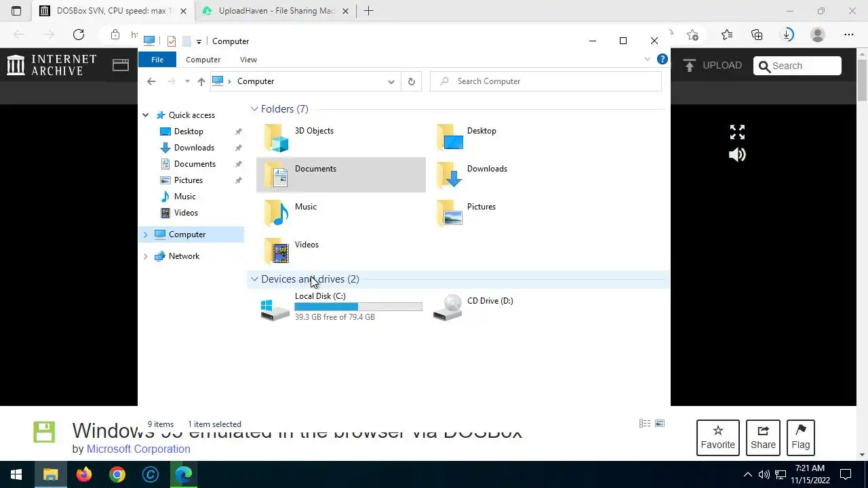Reload the page in Edge
The image size is (868, 488).
(x=79, y=35)
